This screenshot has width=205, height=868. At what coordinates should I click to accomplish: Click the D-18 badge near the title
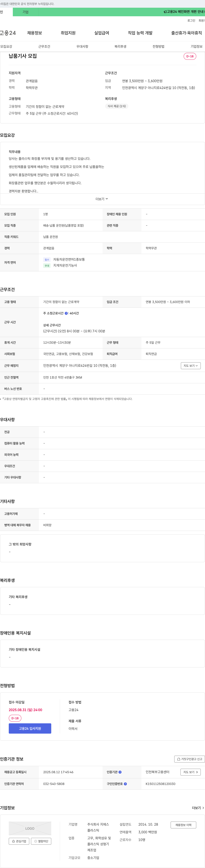(190, 56)
